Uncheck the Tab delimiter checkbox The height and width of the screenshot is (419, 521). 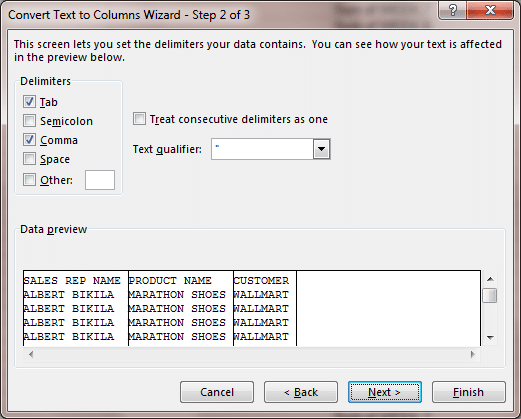29,102
